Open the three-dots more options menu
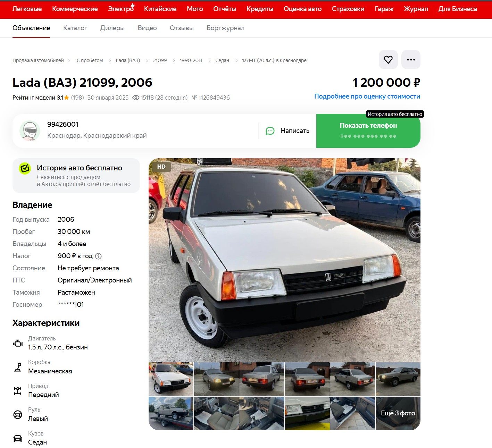Viewport: 492px width, 448px height. click(411, 60)
